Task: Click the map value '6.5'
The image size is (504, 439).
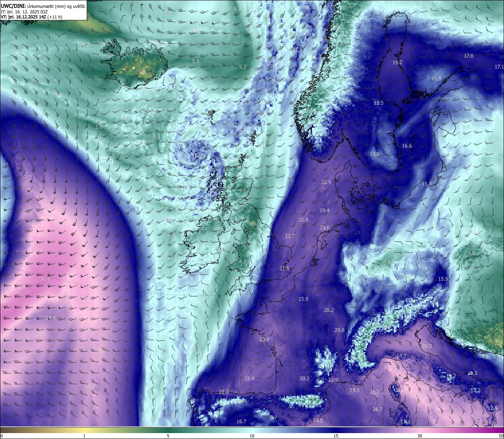Action: pos(387,263)
